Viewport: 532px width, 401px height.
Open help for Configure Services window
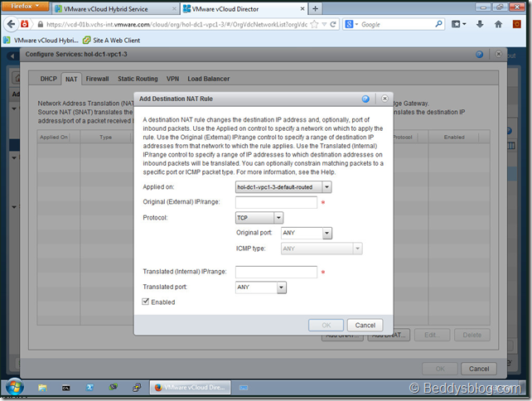(479, 55)
